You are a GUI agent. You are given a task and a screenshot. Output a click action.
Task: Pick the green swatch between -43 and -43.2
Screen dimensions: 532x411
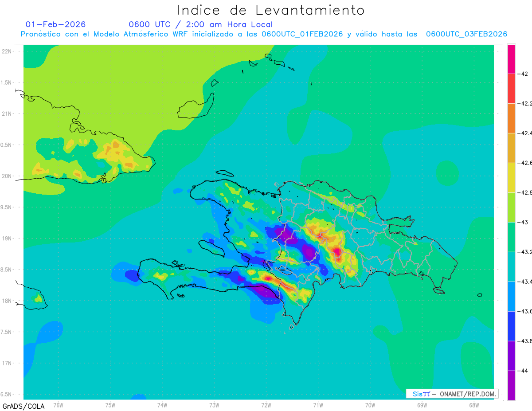pyautogui.click(x=511, y=237)
